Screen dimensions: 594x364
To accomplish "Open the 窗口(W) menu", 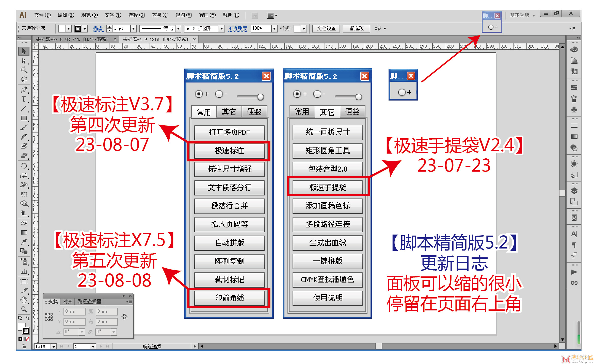I will pyautogui.click(x=207, y=15).
